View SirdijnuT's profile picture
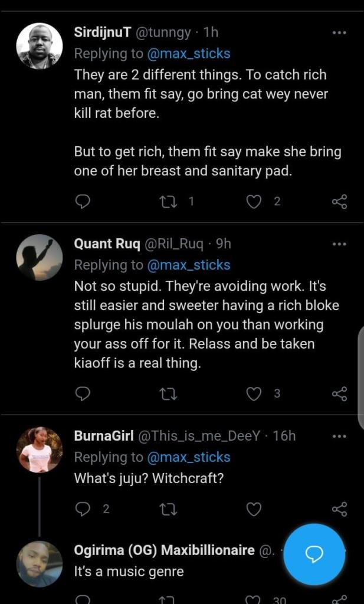The image size is (364, 604). click(x=39, y=47)
